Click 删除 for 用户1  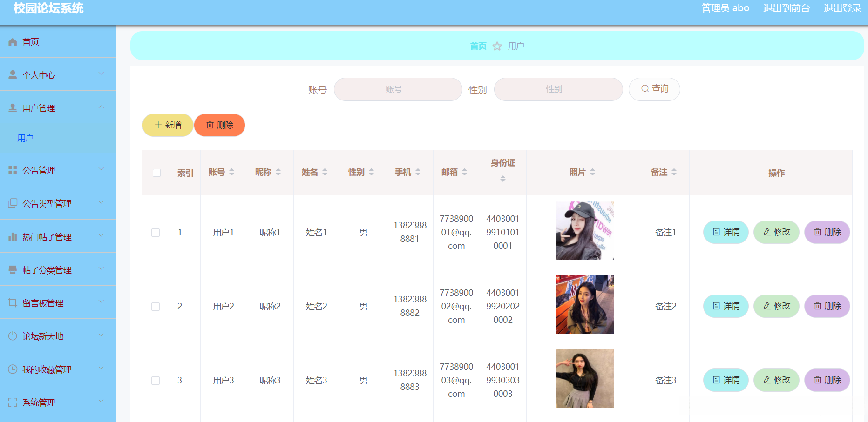(827, 232)
